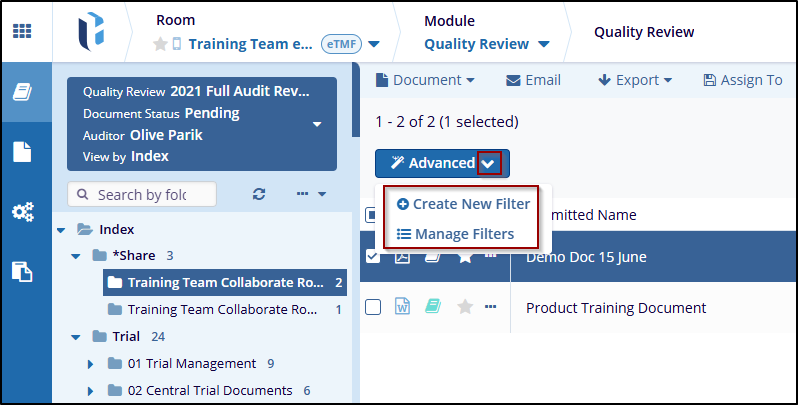Viewport: 798px width, 405px height.
Task: Click the Assign To toolbar button
Action: (x=743, y=80)
